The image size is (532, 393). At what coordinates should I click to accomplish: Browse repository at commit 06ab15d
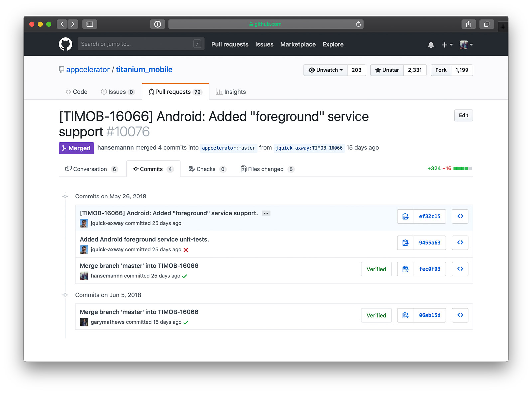(460, 315)
